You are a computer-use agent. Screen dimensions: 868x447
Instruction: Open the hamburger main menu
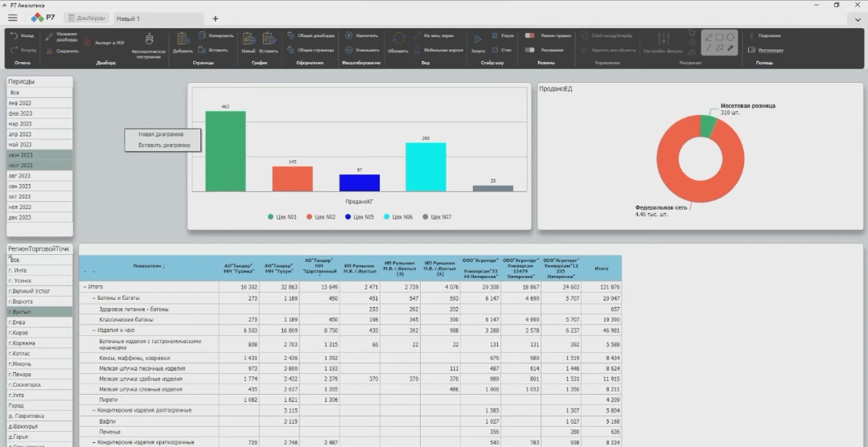click(12, 18)
